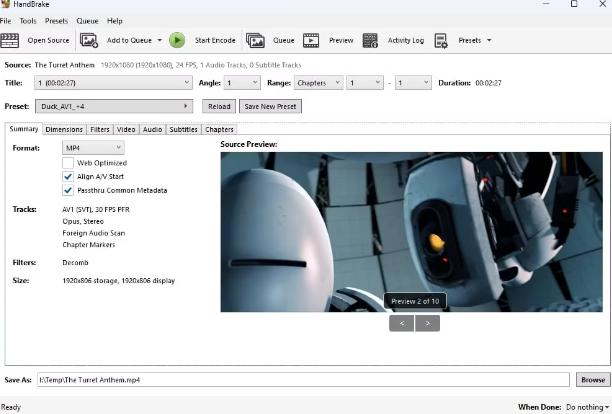Screen dimensions: 612x414
Task: Open the Activity Log icon
Action: tap(370, 41)
